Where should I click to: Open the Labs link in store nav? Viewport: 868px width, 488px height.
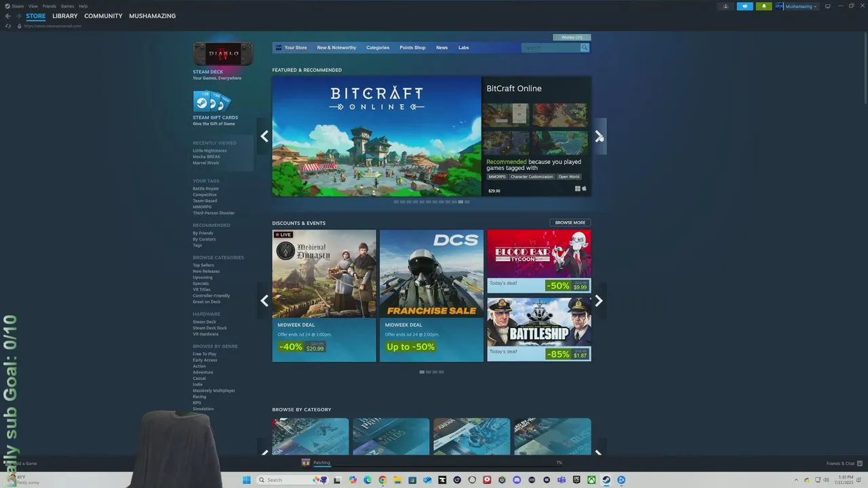(x=463, y=47)
